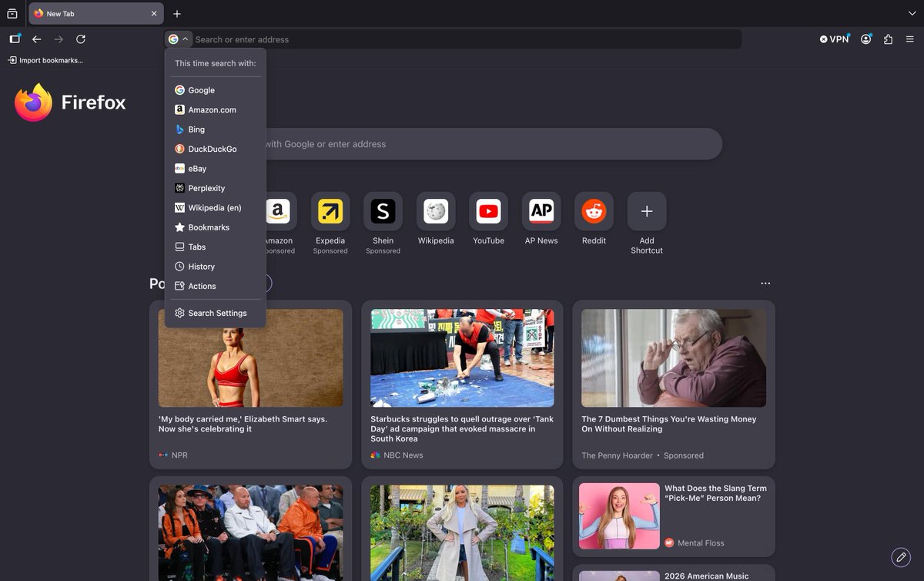Click Import bookmarks in bookmarks toolbar
Image resolution: width=924 pixels, height=581 pixels.
click(45, 60)
